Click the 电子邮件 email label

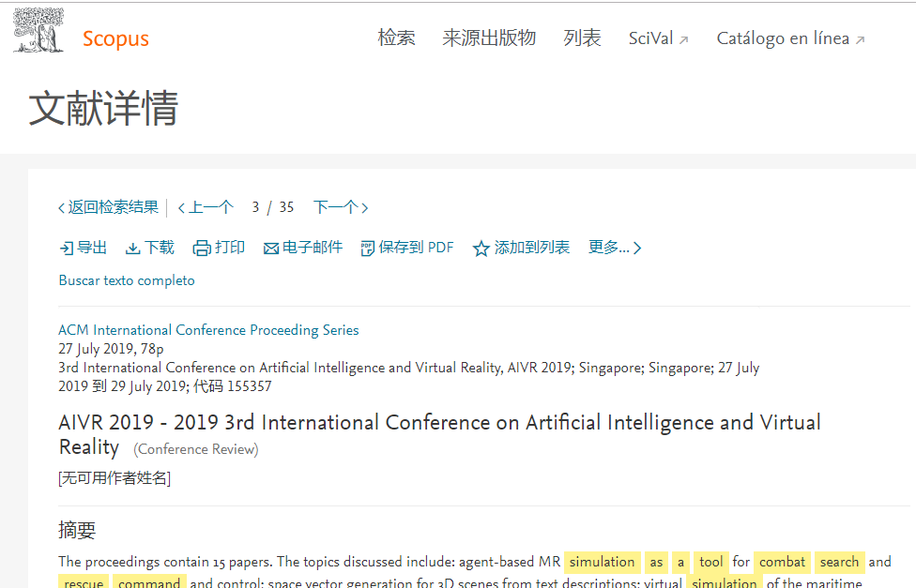[x=312, y=248]
